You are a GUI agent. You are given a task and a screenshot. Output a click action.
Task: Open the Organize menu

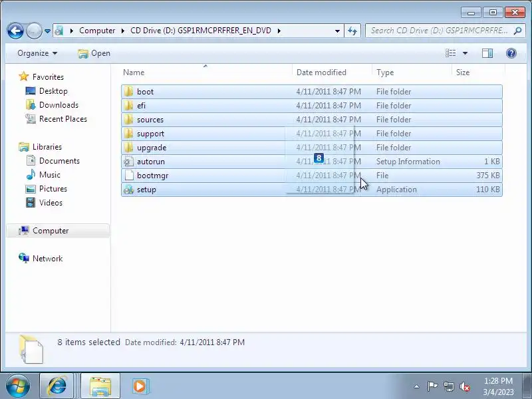coord(37,53)
